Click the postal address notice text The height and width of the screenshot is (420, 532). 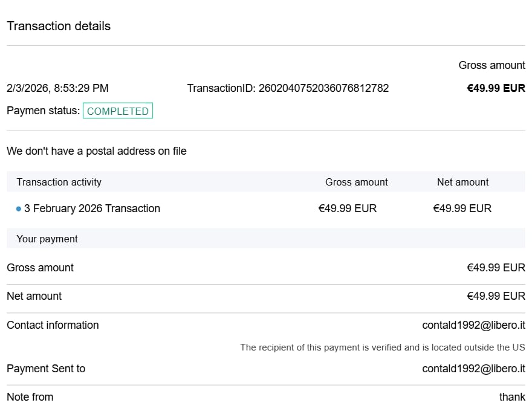point(97,151)
